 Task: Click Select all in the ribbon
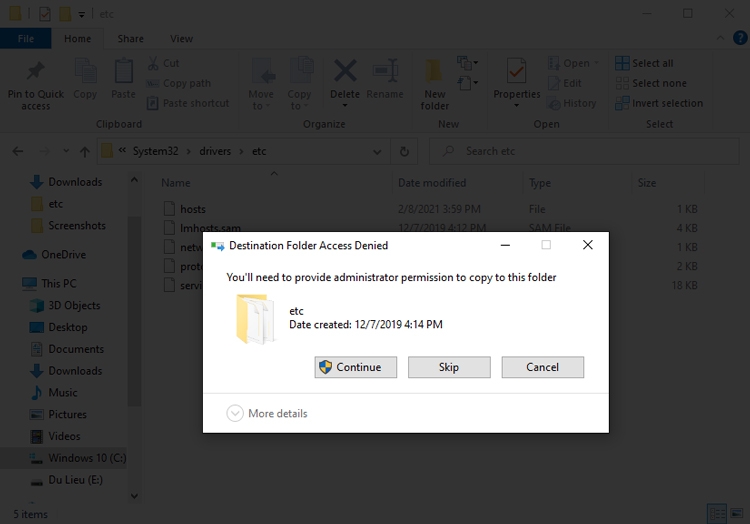644,63
